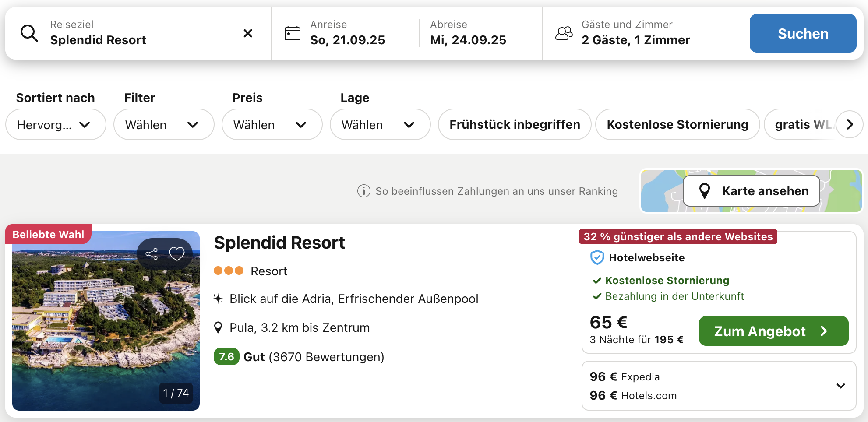Click Pula, 3.2 km bis Zentrum
Screen dimensions: 868x422
click(300, 327)
